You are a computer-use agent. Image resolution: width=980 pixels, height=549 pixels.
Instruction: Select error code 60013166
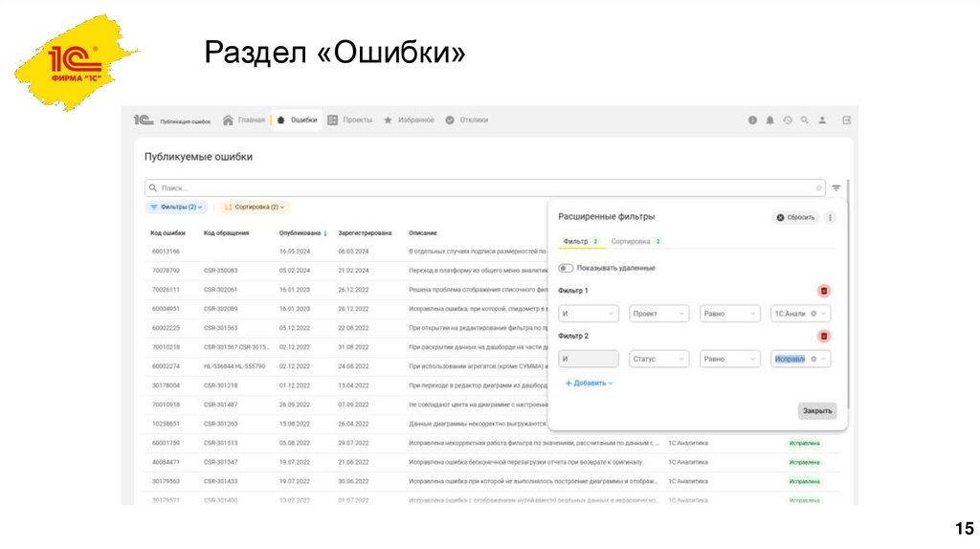(166, 252)
